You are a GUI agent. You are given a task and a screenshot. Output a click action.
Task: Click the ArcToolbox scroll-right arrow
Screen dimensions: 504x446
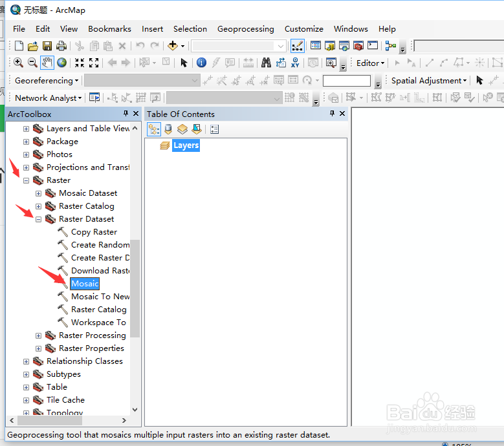[x=124, y=420]
